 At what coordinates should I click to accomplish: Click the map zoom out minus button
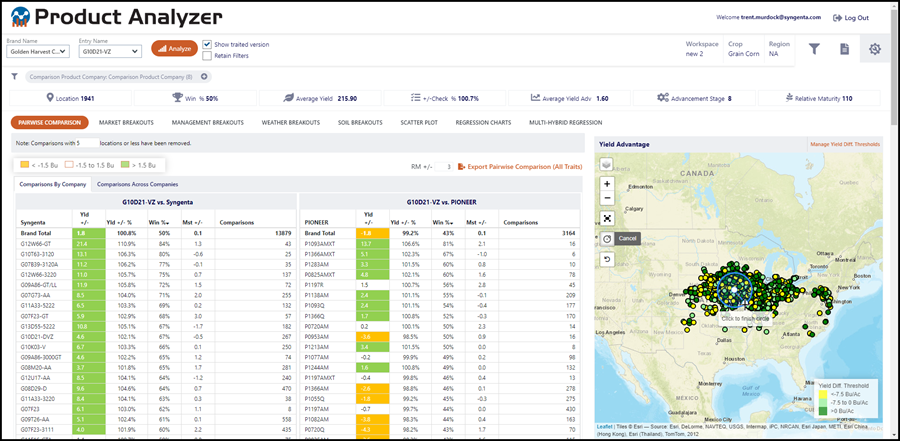point(607,198)
